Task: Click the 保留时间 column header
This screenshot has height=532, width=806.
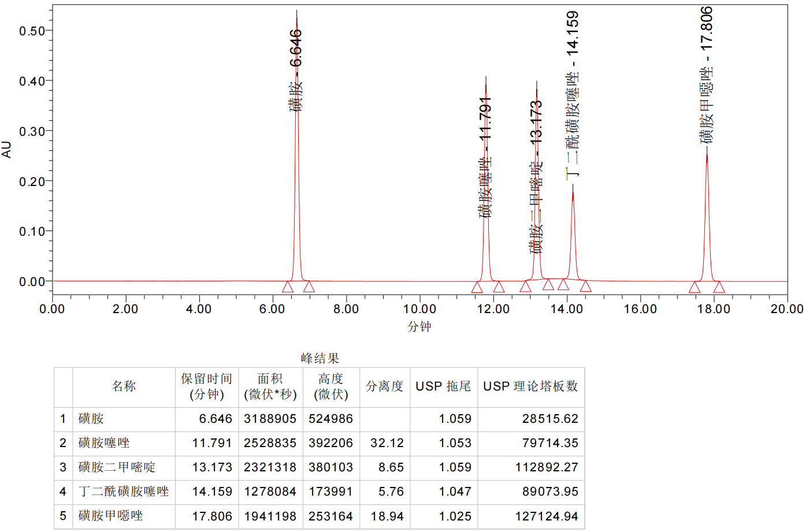Action: [x=206, y=386]
